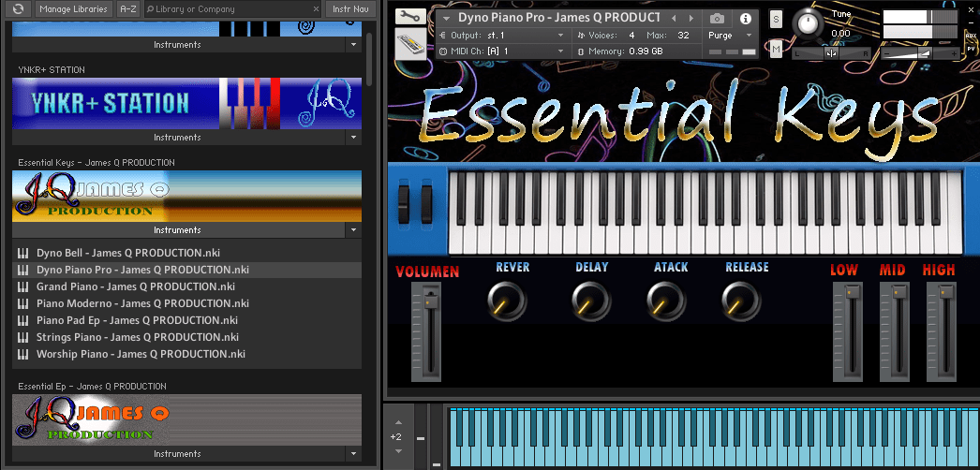Open the dropdown arrow under Essential Keys banner
Screen dimensions: 980x470
(354, 230)
